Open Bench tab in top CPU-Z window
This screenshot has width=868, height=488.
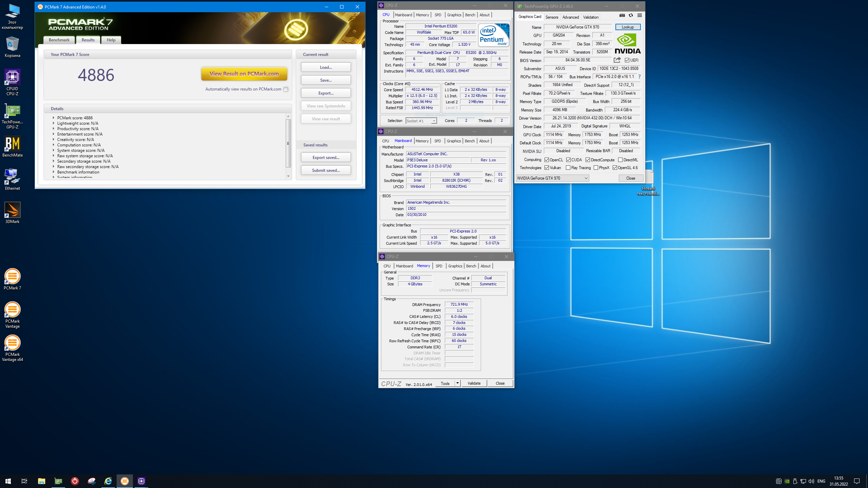[470, 15]
